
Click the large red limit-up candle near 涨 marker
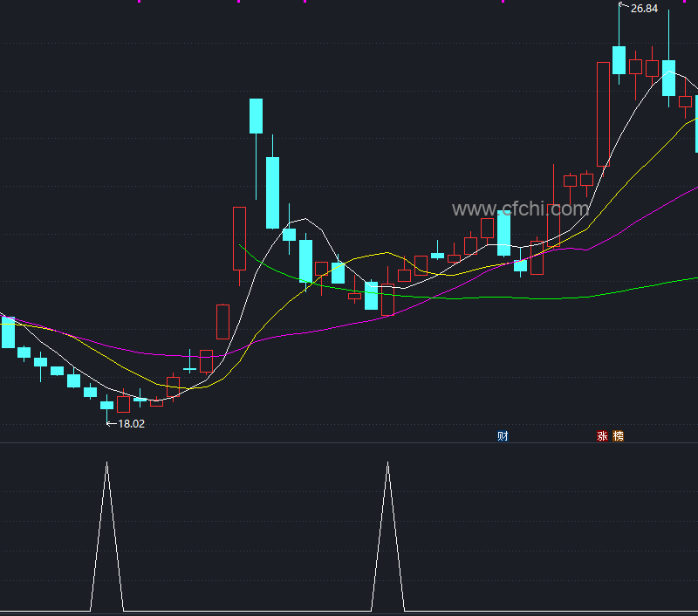pos(603,114)
